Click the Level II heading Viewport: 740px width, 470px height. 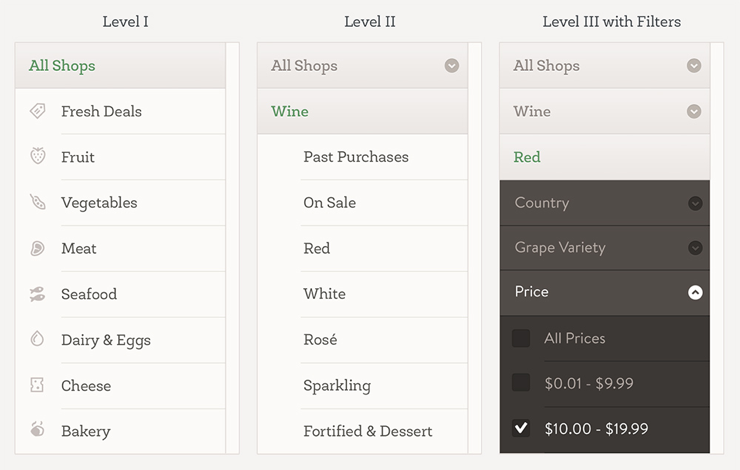pos(370,22)
